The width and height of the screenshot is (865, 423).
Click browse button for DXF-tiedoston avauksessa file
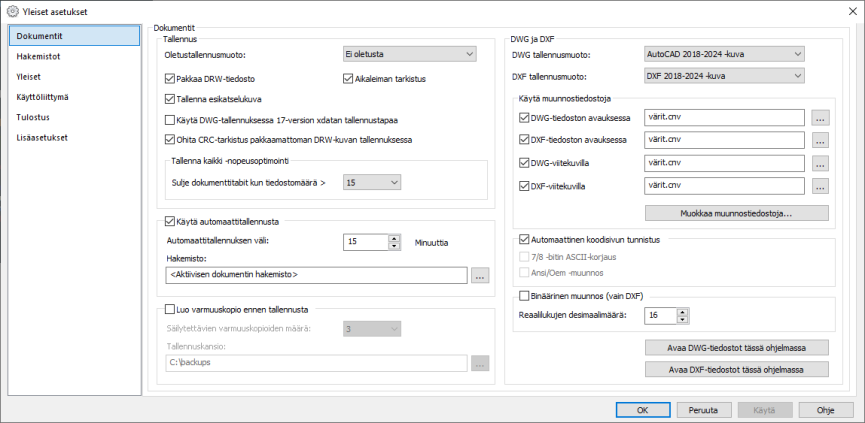click(821, 140)
